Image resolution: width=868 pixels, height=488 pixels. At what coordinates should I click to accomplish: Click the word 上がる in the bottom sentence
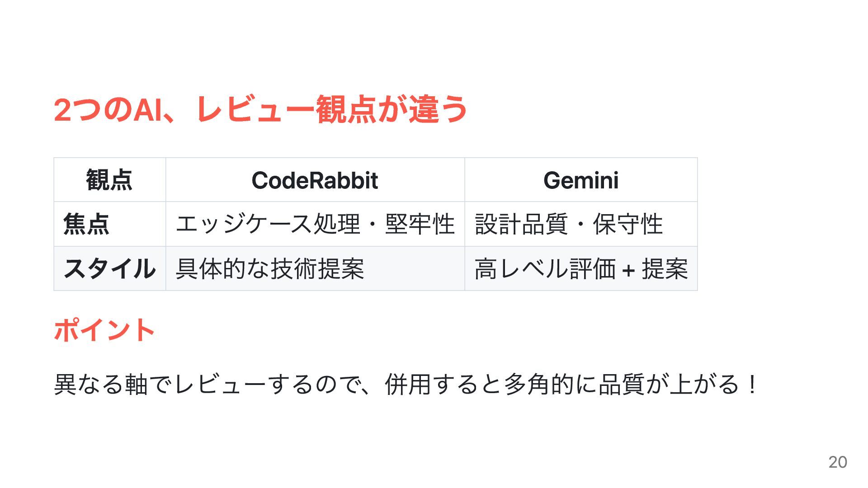(x=704, y=384)
